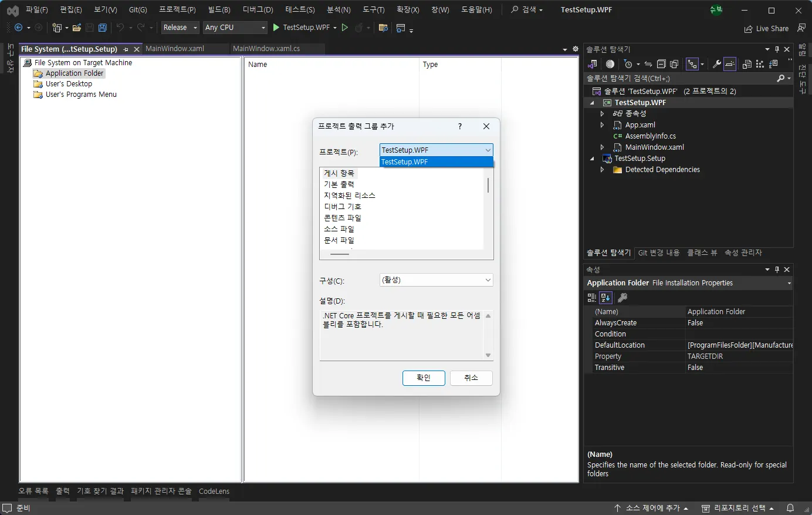Click the 확인 button in dialog

424,378
